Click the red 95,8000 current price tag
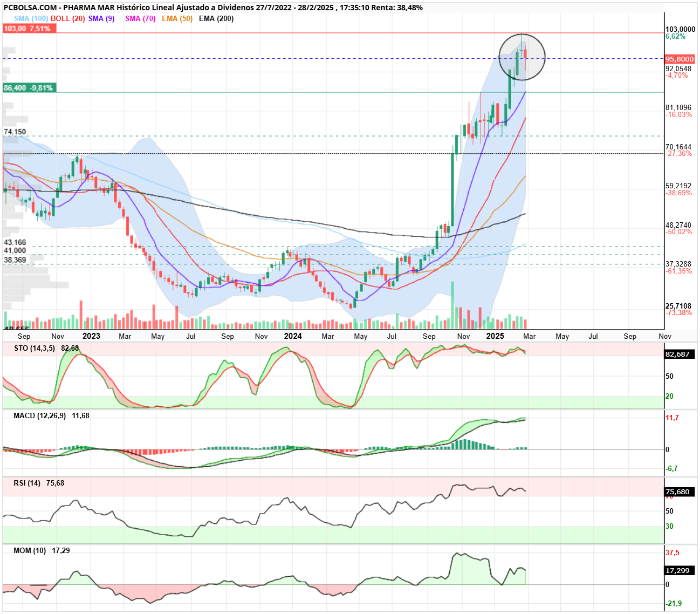Screen dimensions: 700x614 (680, 59)
